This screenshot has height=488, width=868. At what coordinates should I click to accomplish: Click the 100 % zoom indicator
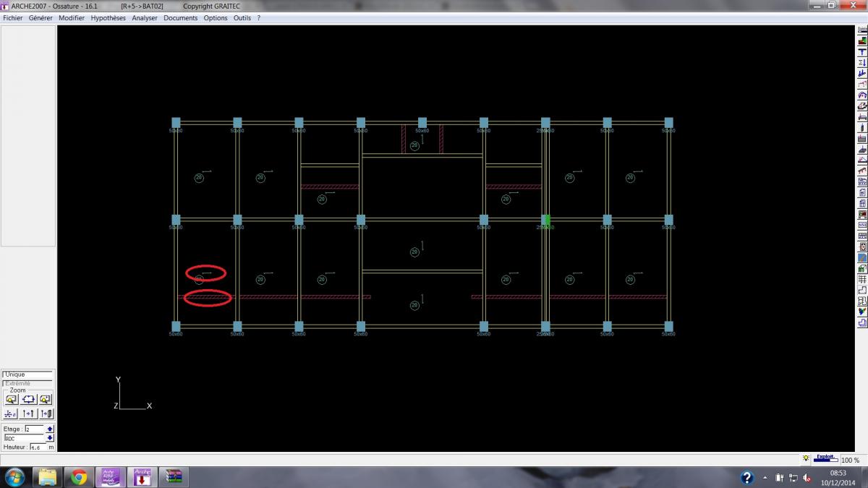pos(851,460)
